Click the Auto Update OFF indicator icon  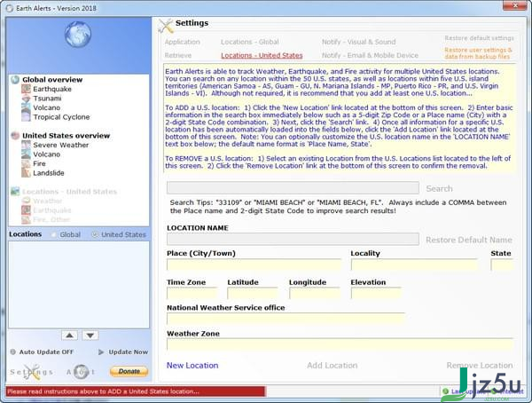click(x=13, y=352)
